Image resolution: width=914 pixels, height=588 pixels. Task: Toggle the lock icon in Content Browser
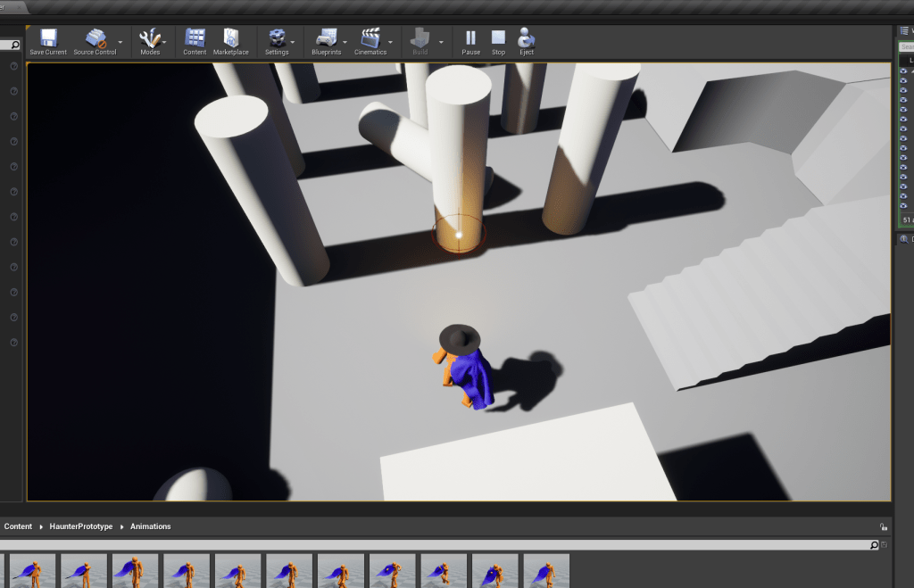(883, 527)
